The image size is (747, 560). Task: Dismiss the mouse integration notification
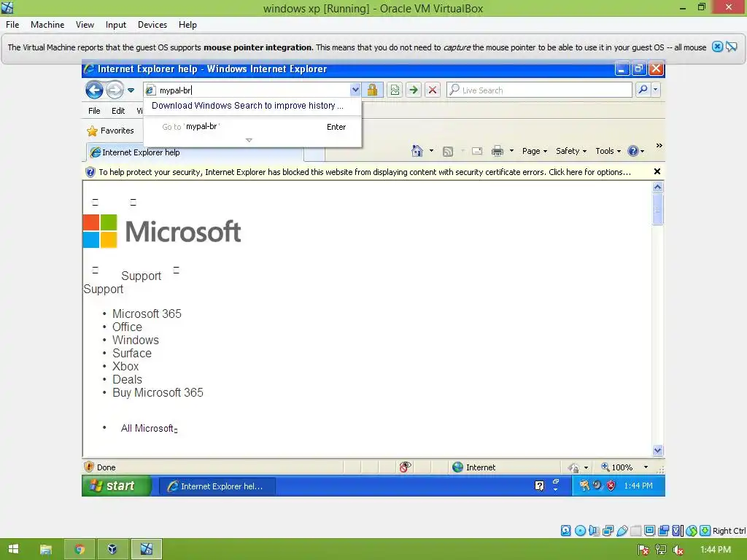[x=717, y=47]
